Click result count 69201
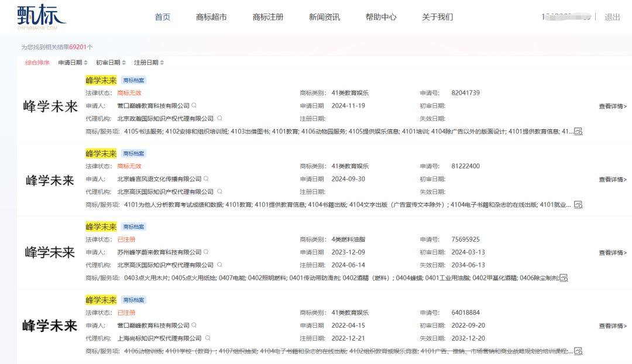Screen dimensions: 632x364 tap(78, 47)
